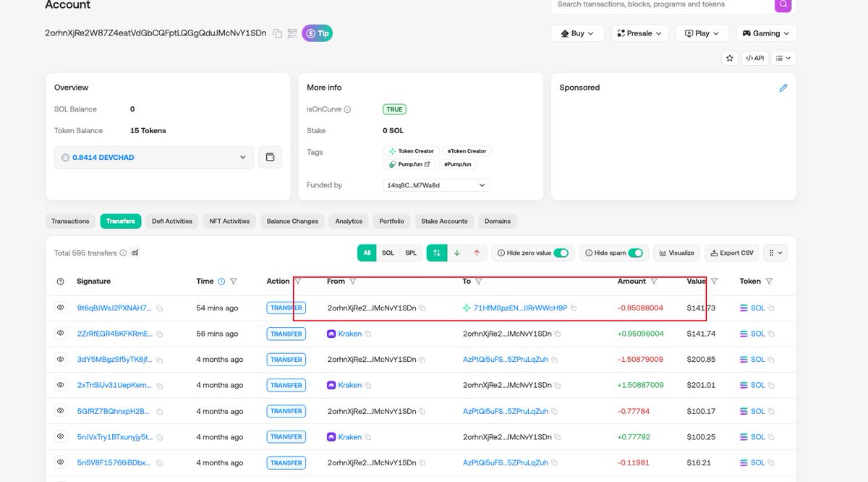Open the API button
Image resolution: width=868 pixels, height=482 pixels.
[754, 58]
